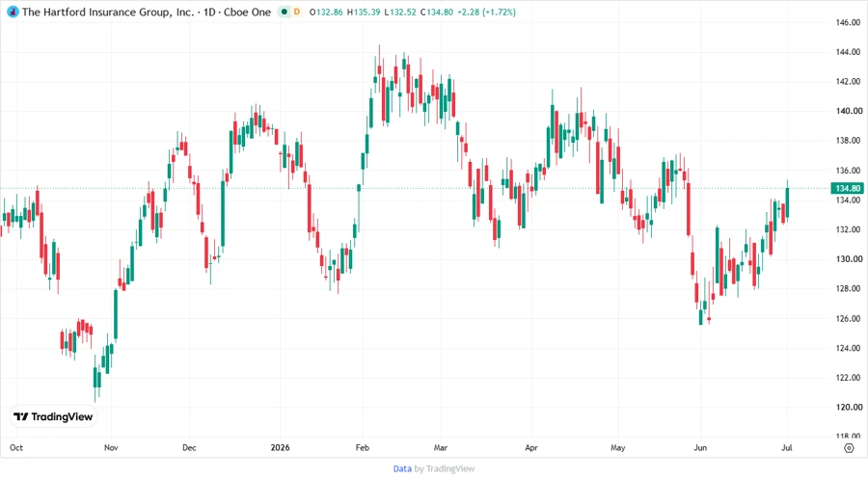Click the 1D interval label
This screenshot has height=480, width=868.
click(209, 12)
